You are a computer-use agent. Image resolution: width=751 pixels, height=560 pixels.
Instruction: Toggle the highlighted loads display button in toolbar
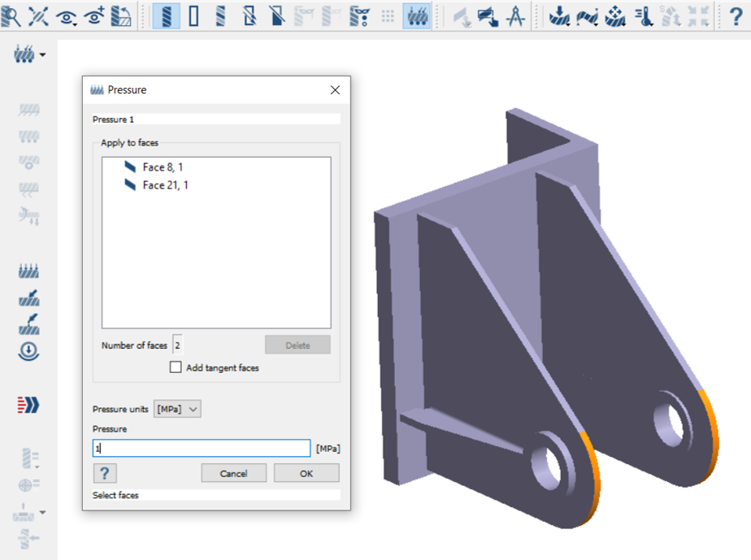click(x=417, y=15)
